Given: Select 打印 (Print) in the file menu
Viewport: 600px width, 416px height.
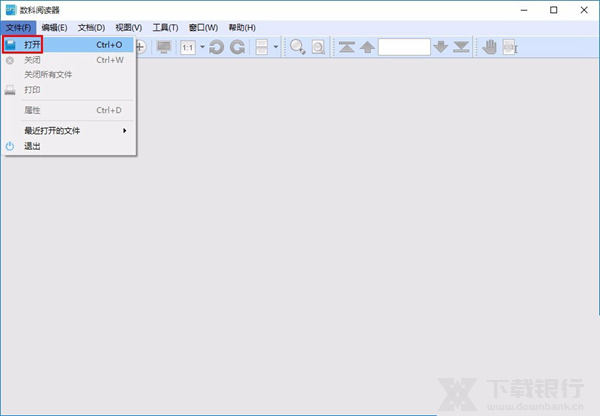Looking at the screenshot, I should (33, 89).
